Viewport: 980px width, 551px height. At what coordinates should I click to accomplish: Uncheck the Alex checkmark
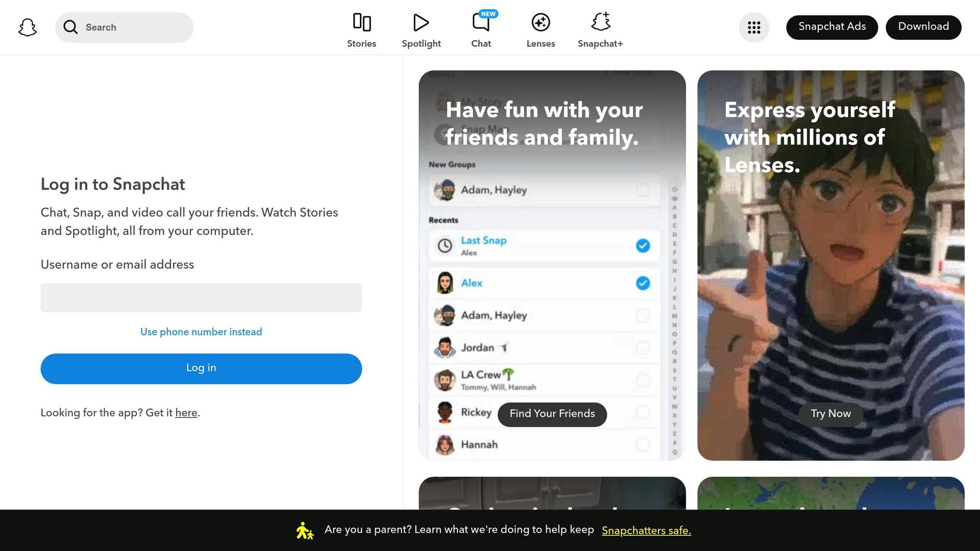(x=643, y=283)
